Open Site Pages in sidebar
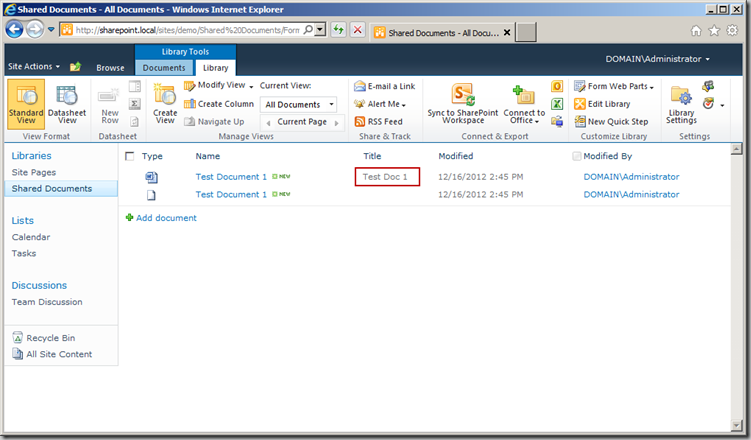 (34, 172)
